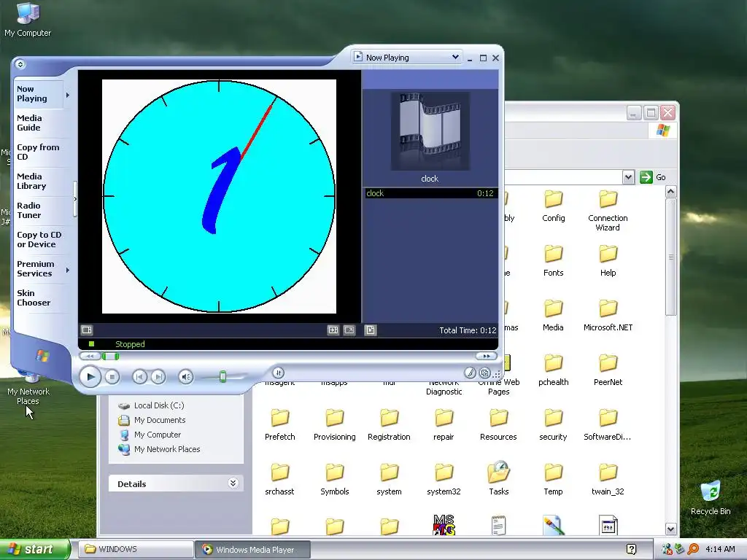Click the volume slider handle

[x=222, y=377]
